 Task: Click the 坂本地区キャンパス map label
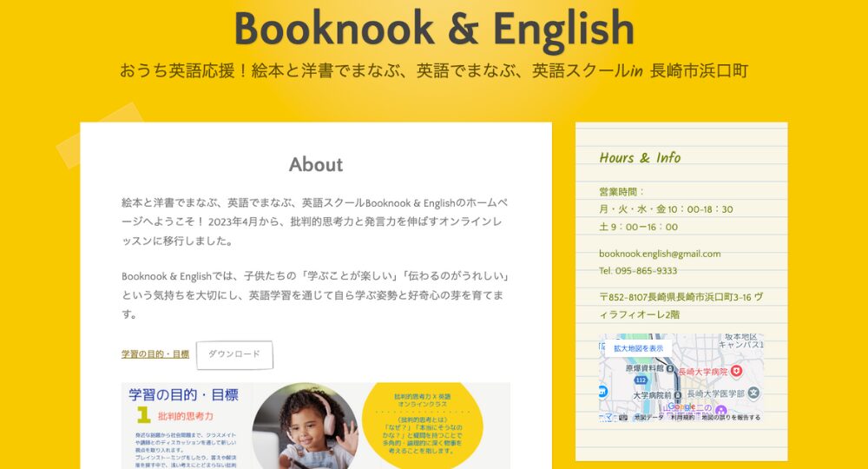[x=740, y=340]
